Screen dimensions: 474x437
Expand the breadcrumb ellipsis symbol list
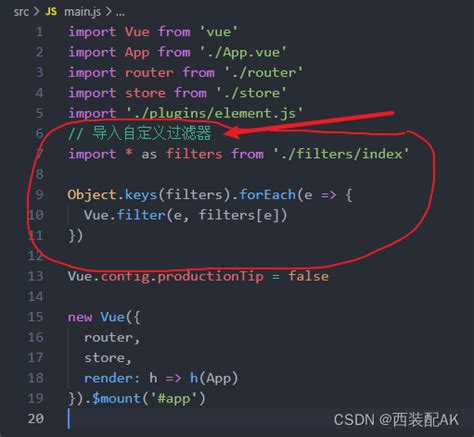coord(120,13)
